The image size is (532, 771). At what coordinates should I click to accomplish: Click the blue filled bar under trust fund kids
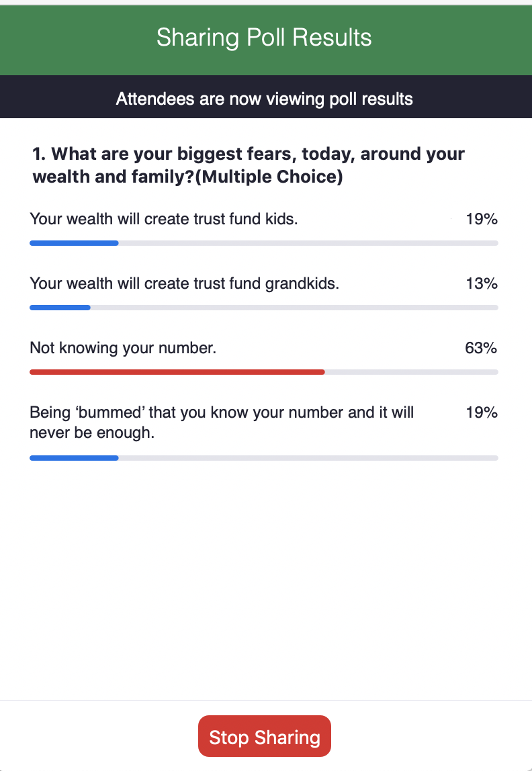click(x=74, y=243)
